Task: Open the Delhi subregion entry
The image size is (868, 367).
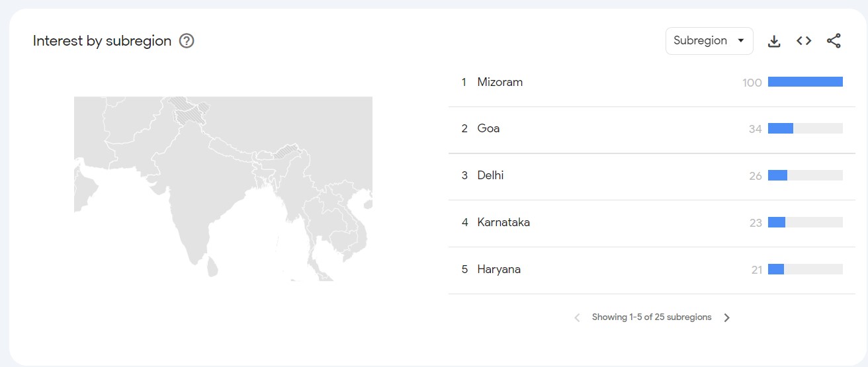Action: 490,175
